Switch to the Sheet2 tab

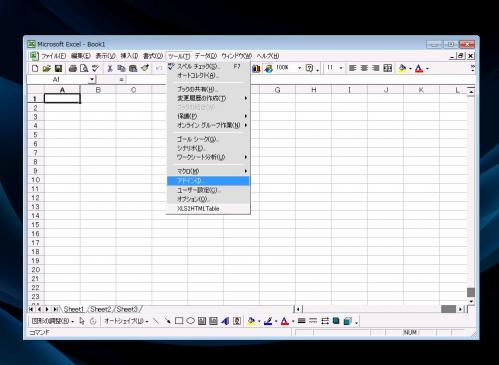(x=101, y=309)
